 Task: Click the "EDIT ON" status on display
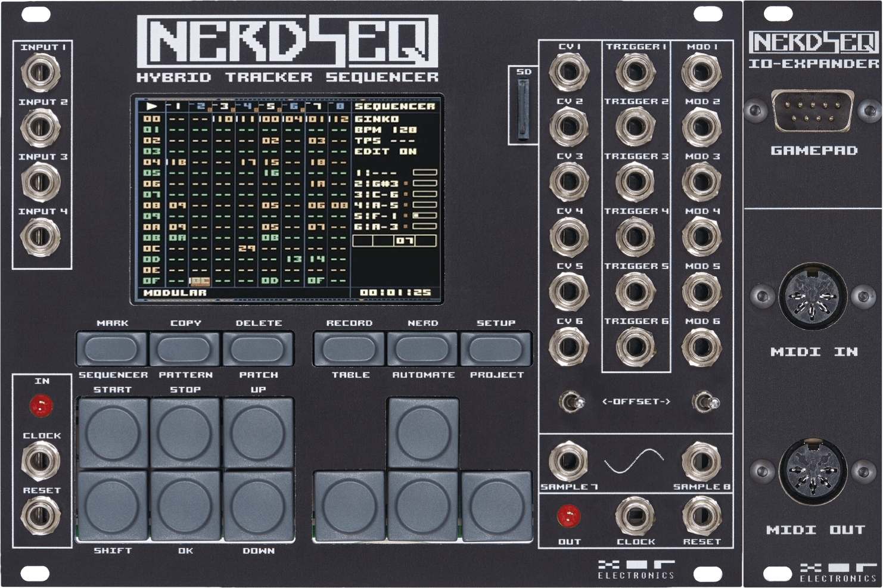pos(385,151)
